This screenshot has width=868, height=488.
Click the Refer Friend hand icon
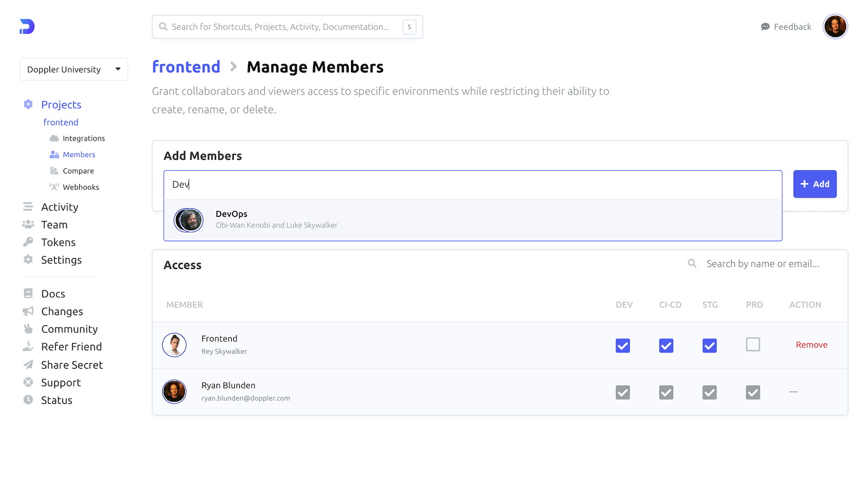click(28, 346)
